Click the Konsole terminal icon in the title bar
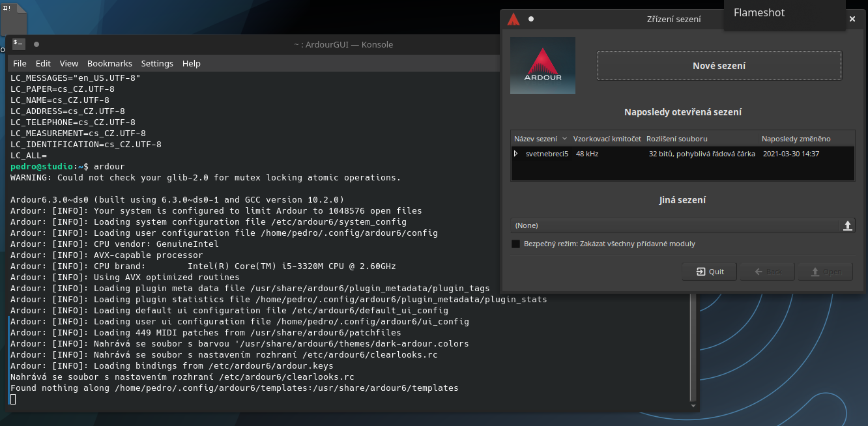868x426 pixels. pyautogui.click(x=19, y=44)
